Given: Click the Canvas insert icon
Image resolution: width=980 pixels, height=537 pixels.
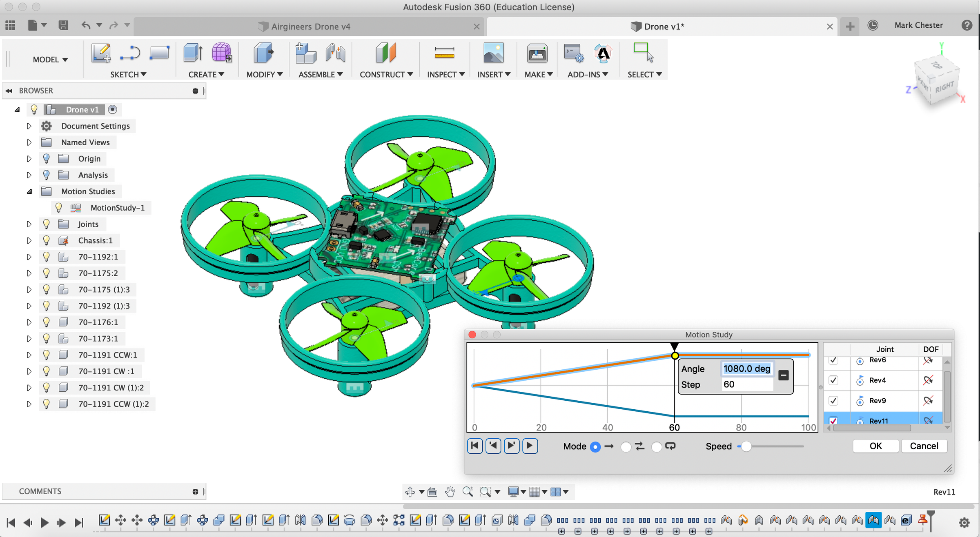Looking at the screenshot, I should pyautogui.click(x=494, y=53).
